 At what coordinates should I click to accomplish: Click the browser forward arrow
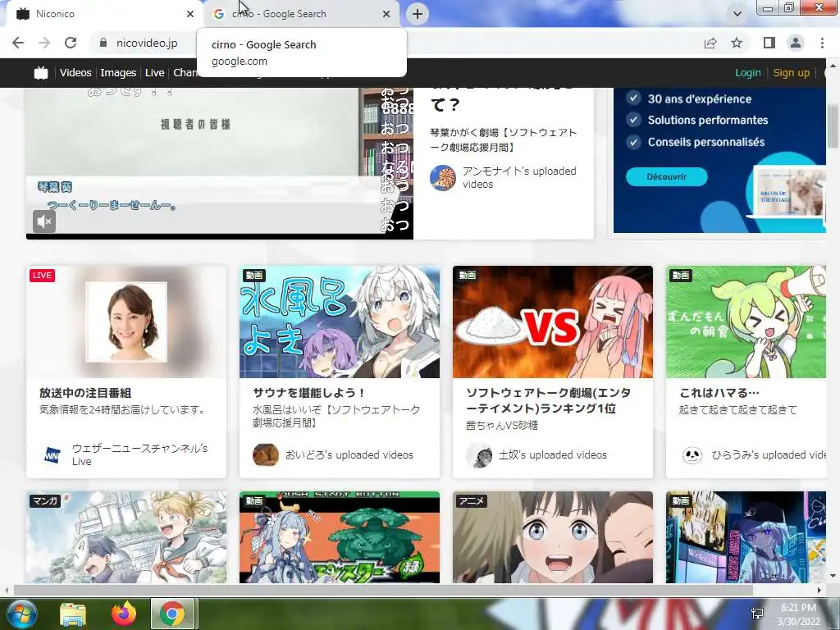click(x=44, y=43)
